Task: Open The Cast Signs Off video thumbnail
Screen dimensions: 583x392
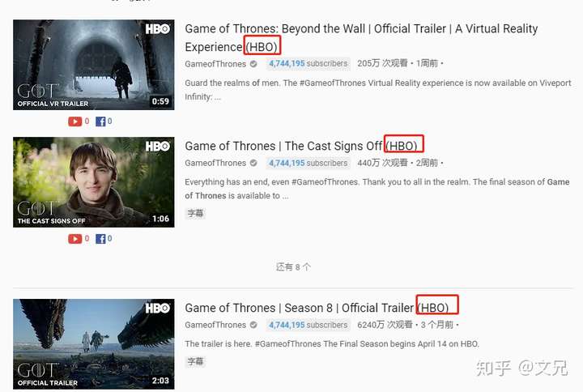Action: point(94,182)
